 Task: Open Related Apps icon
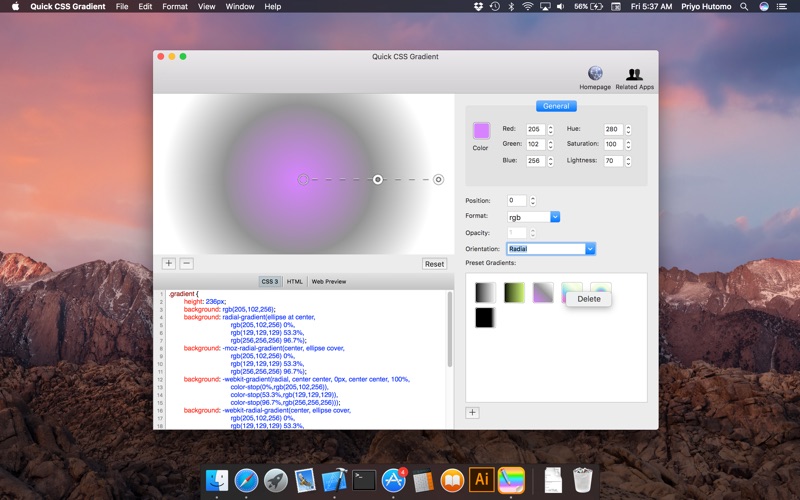click(x=634, y=74)
